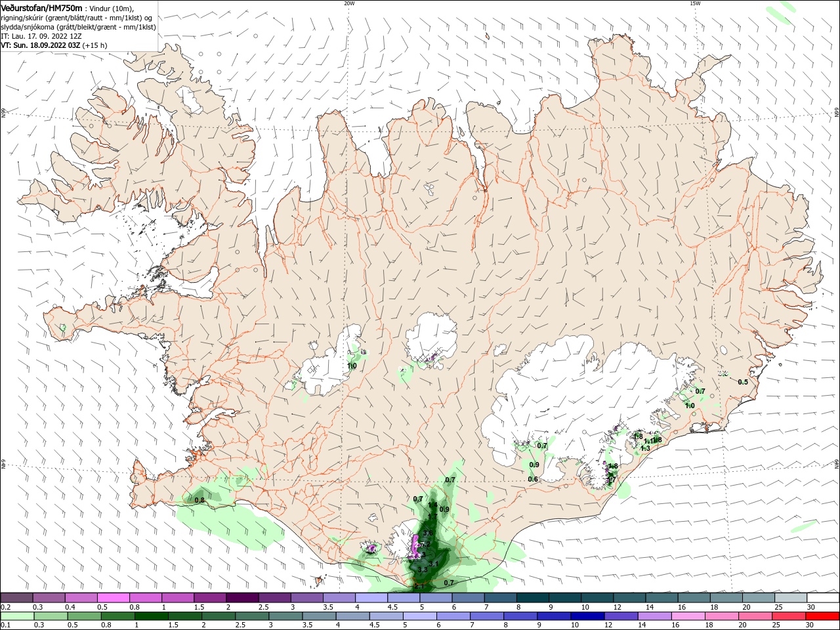The height and width of the screenshot is (630, 840).
Task: Select light blue upper swatch between 4 and 4.5
Action: point(371,598)
